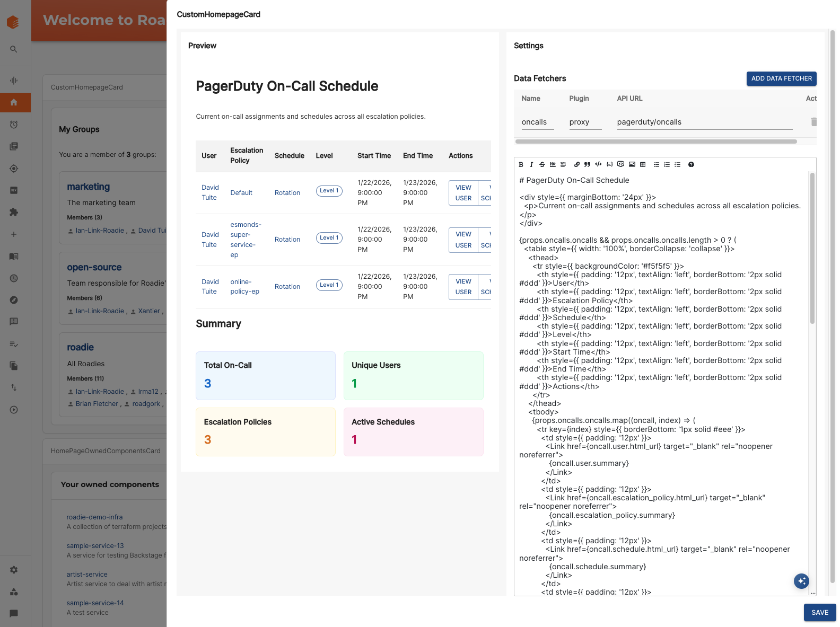
Task: Click VIEW USER for esmonds-super-service-ep row
Action: (x=463, y=240)
